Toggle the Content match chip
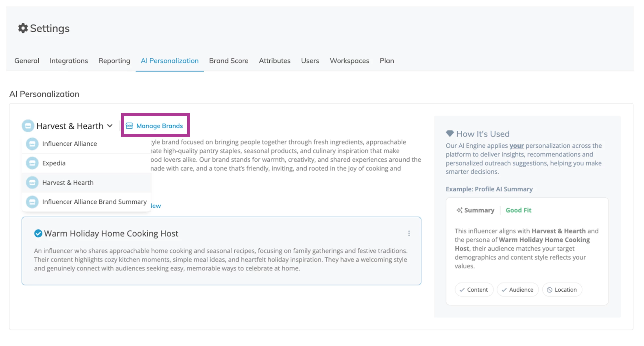This screenshot has width=644, height=346. point(474,289)
